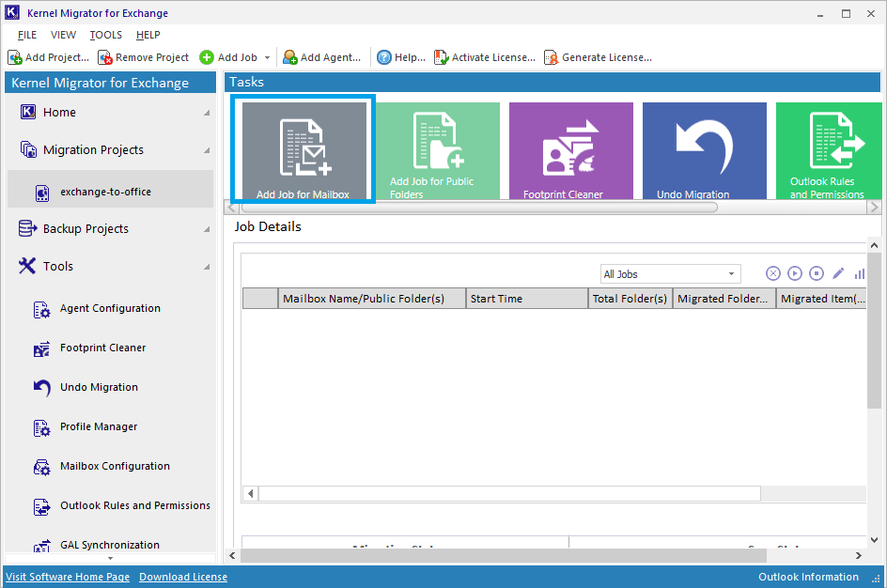Screen dimensions: 887x588
Task: Click the job table scroll left arrow
Action: point(251,493)
